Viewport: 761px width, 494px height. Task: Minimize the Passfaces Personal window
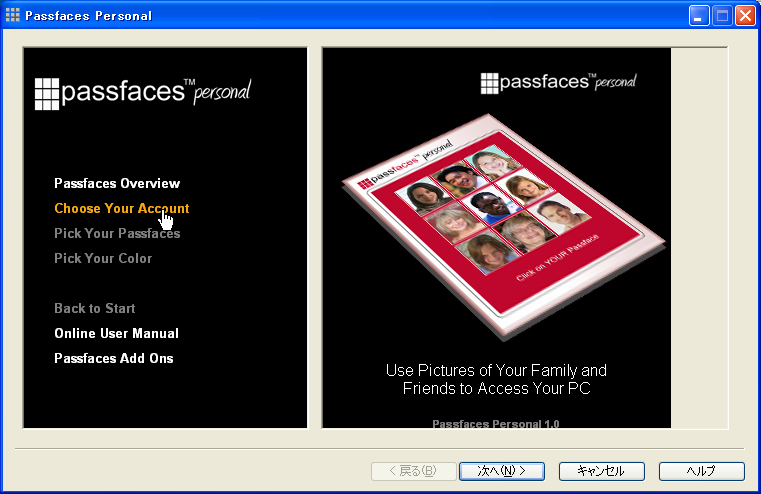coord(699,16)
